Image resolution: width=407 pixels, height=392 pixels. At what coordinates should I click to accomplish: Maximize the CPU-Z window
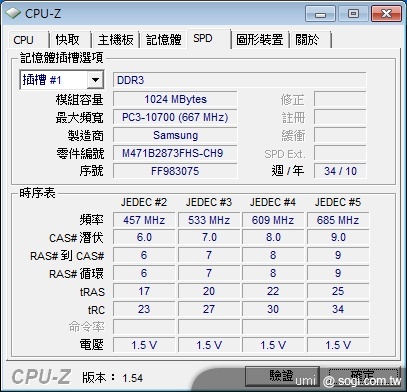353,14
